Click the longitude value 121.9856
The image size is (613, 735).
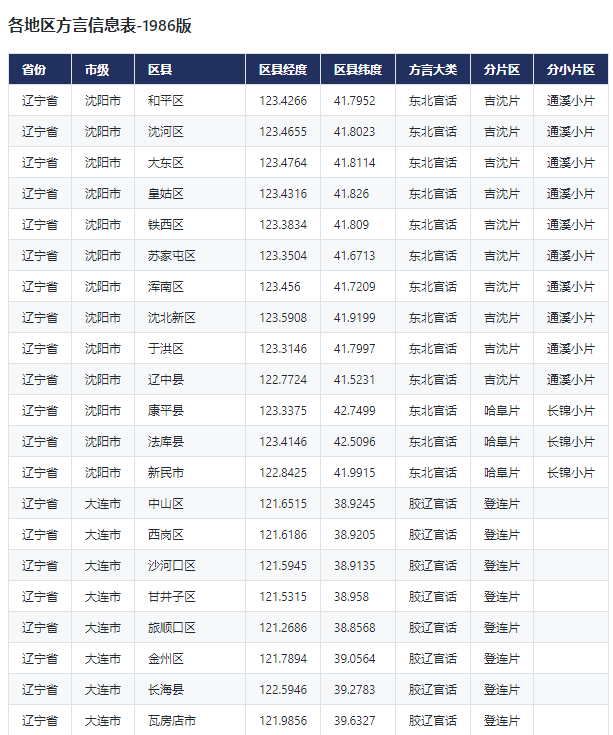point(283,720)
